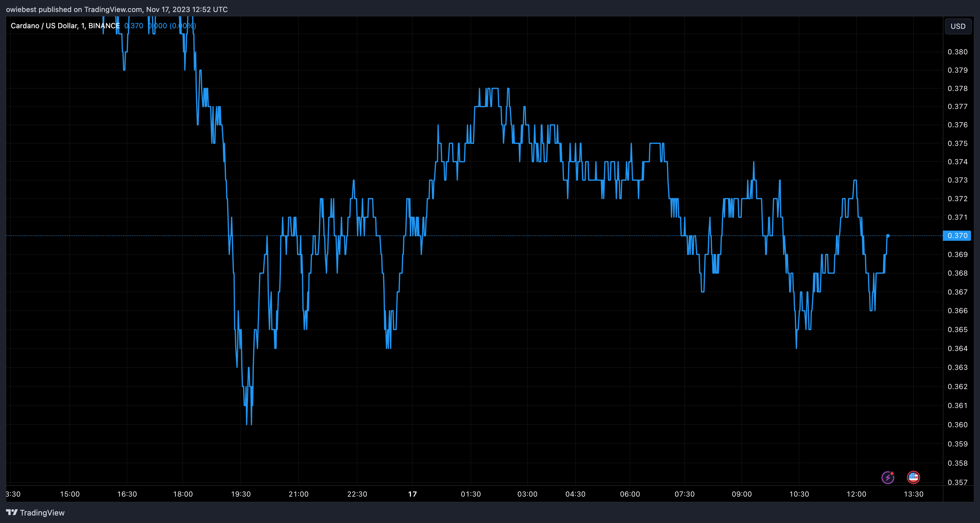Click the 16:30 time axis label

coord(127,494)
